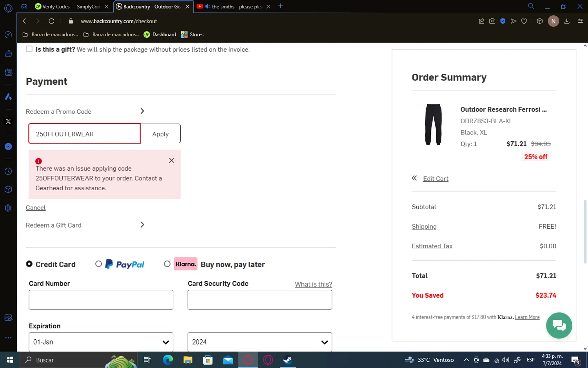Screen dimensions: 588x368
Task: Focus the Card Number field
Action: coord(101,300)
